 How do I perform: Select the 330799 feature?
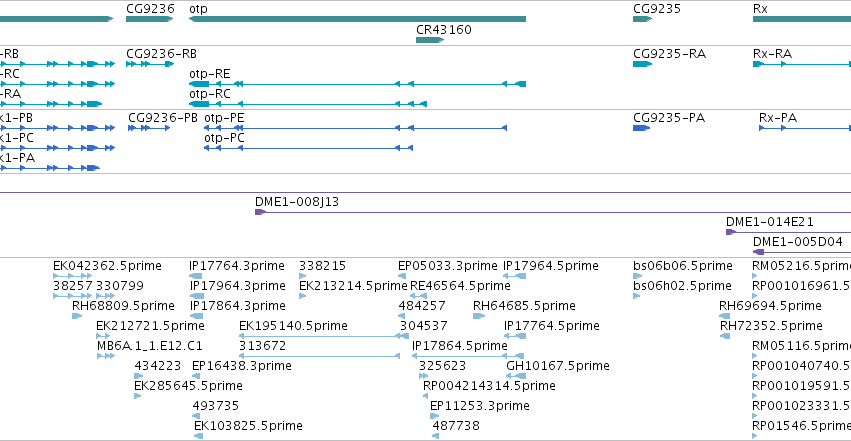pyautogui.click(x=105, y=296)
